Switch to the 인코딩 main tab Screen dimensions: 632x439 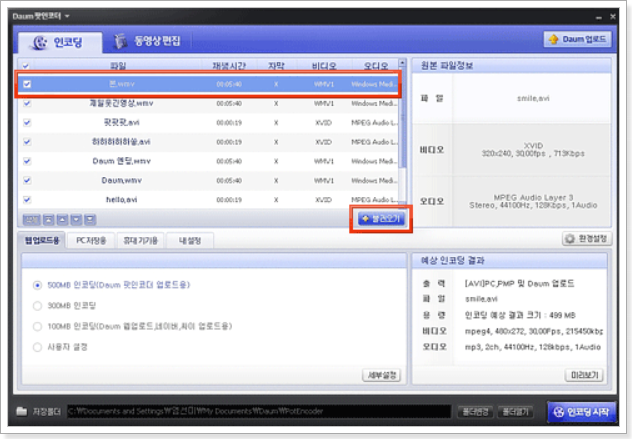tap(60, 42)
